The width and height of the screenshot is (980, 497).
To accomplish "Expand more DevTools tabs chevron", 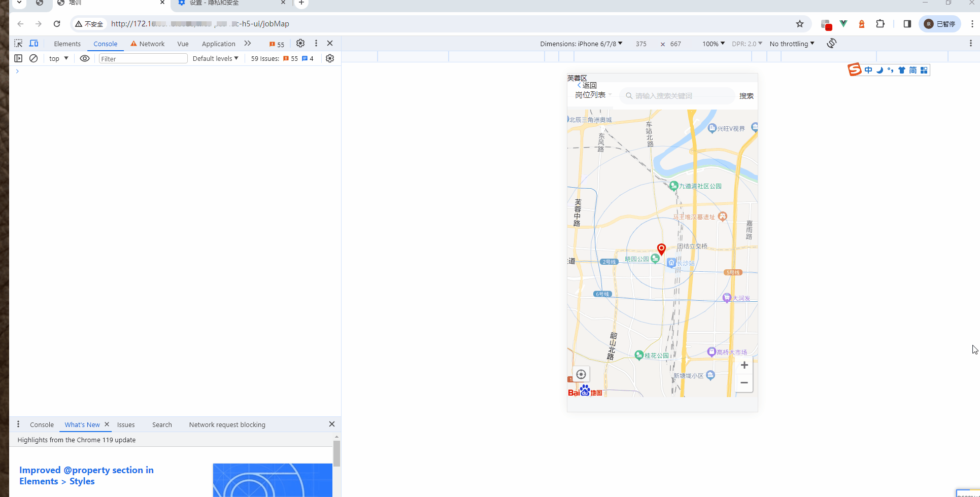I will [248, 44].
